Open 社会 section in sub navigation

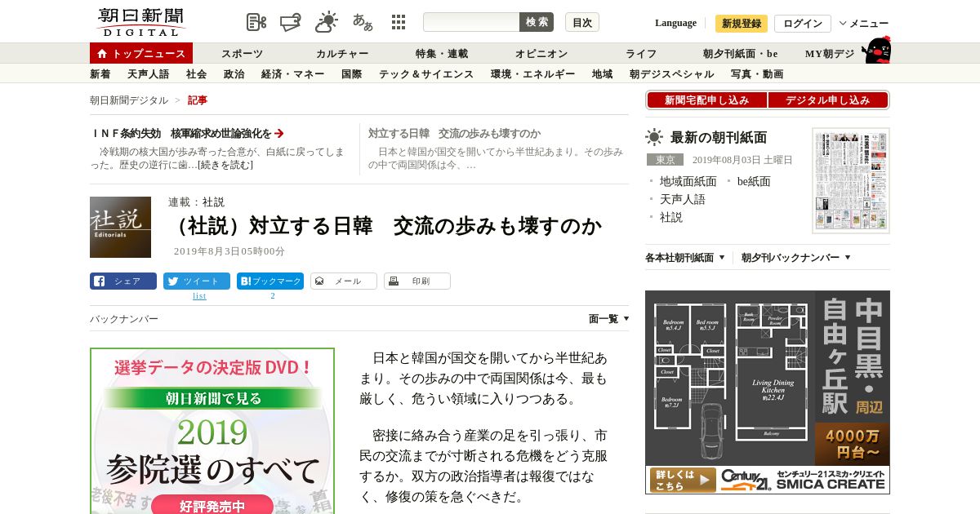pos(196,74)
